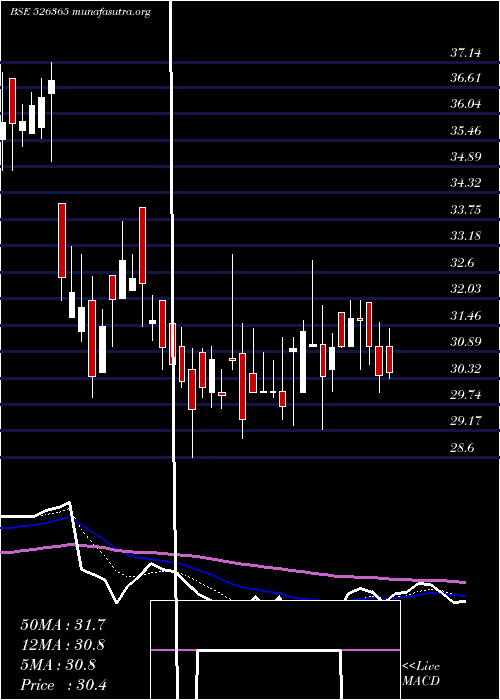Click the 36.61 price level label
This screenshot has width=500, height=700.
[466, 78]
